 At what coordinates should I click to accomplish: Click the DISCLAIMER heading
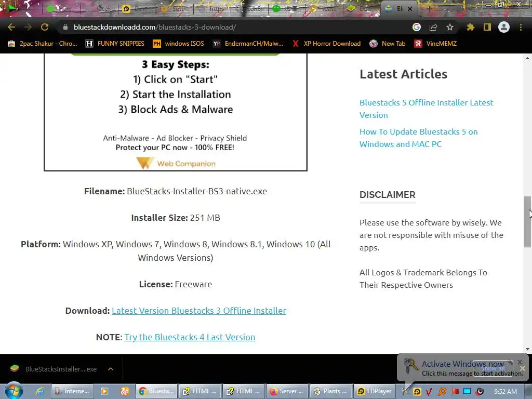(387, 195)
